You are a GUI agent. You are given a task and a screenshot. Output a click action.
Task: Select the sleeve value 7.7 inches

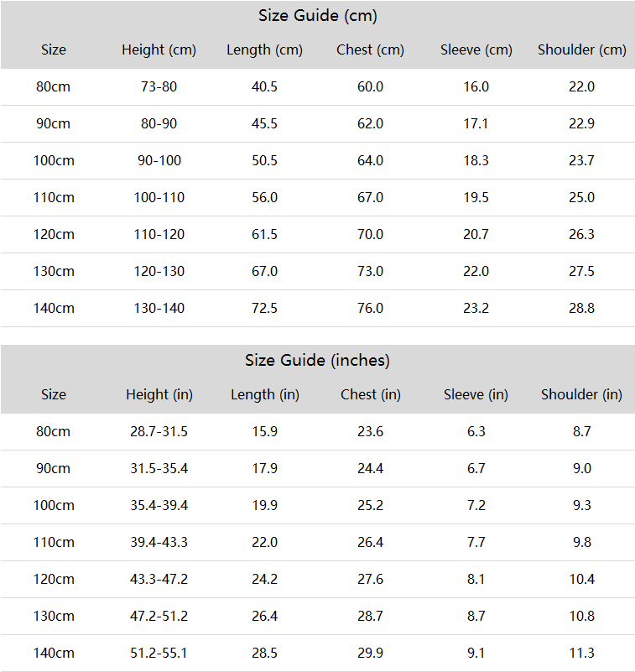476,542
